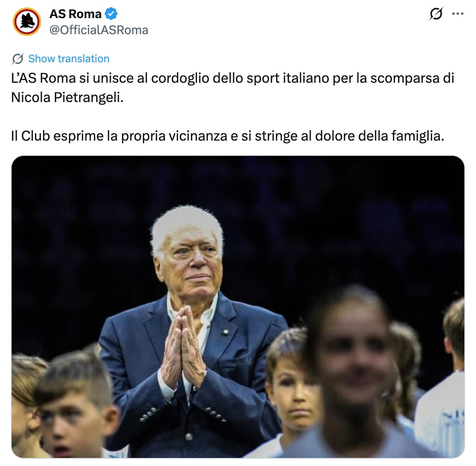The image size is (476, 466).
Task: Show translation of the Italian tweet
Action: pos(69,59)
